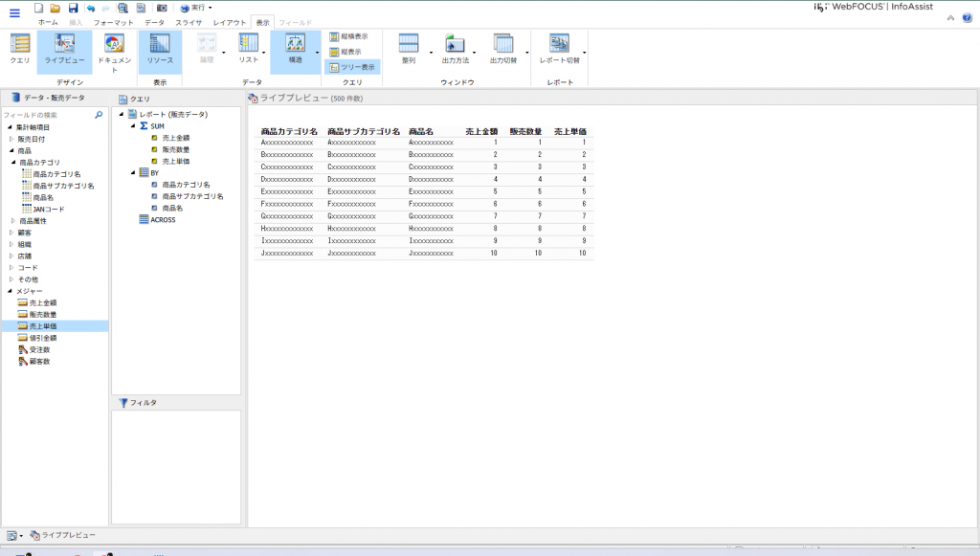Select the 値引金額 measure field
Viewport: 980px width, 556px height.
[x=43, y=338]
